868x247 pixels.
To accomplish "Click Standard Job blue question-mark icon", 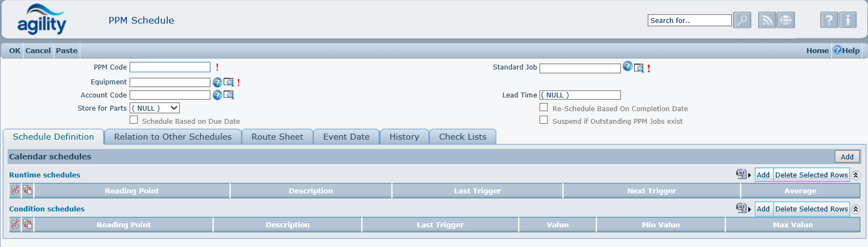I will click(x=627, y=67).
